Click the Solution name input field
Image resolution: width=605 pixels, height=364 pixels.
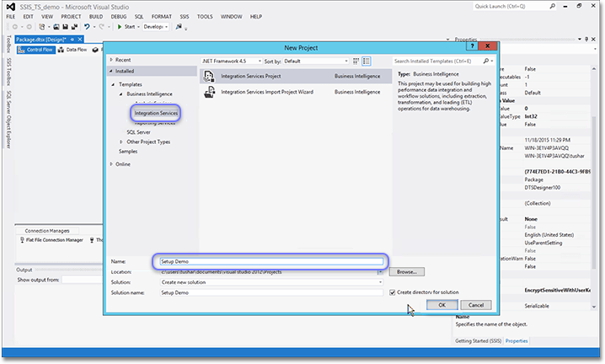click(x=271, y=292)
